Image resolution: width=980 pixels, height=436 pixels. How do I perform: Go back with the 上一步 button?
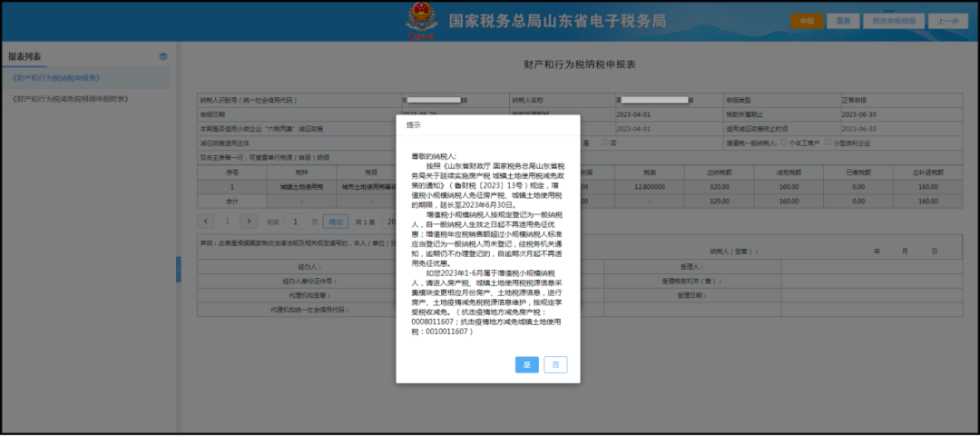tap(947, 21)
